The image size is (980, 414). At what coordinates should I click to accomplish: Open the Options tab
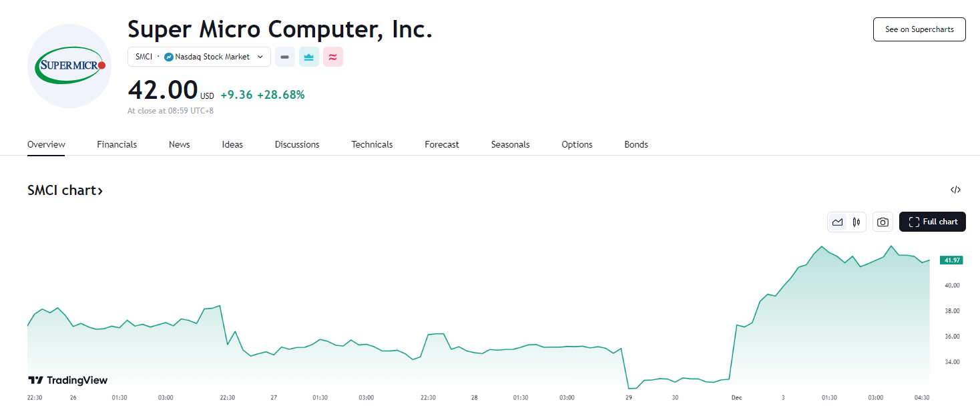tap(577, 144)
